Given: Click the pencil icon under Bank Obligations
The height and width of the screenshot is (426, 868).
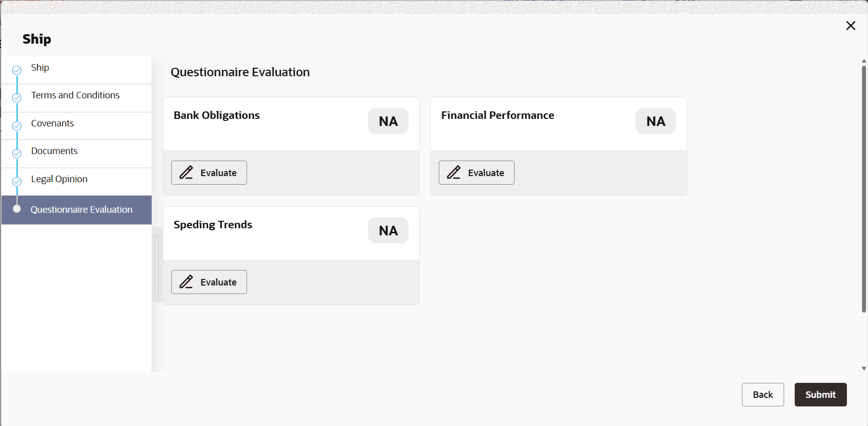Looking at the screenshot, I should click(x=186, y=173).
